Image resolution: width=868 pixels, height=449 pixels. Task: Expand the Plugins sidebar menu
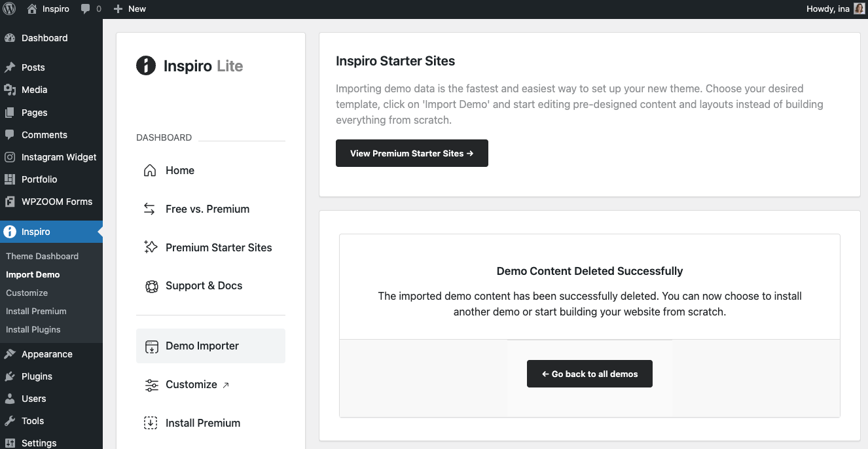37,376
